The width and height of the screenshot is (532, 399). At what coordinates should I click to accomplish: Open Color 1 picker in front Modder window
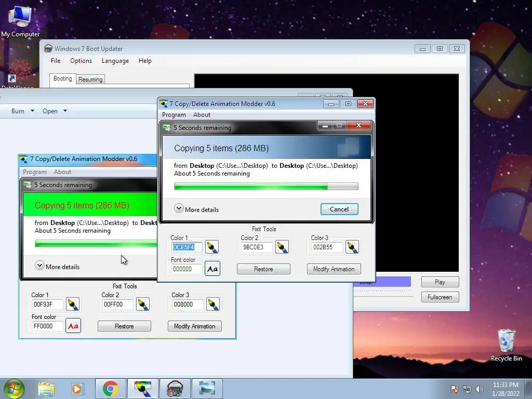[212, 247]
